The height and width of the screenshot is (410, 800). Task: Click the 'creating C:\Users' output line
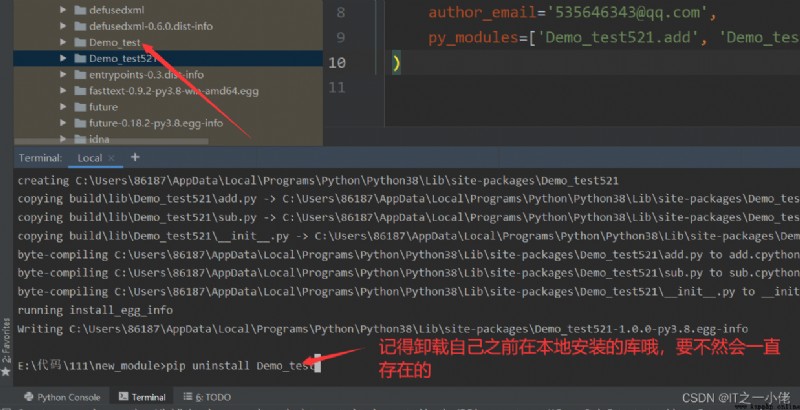pos(318,181)
